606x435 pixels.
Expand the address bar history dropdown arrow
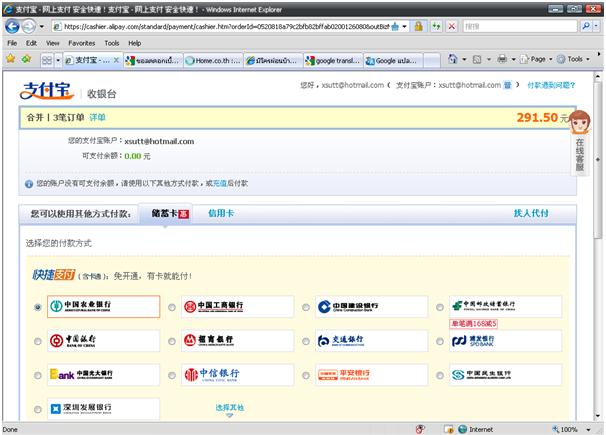tap(404, 27)
